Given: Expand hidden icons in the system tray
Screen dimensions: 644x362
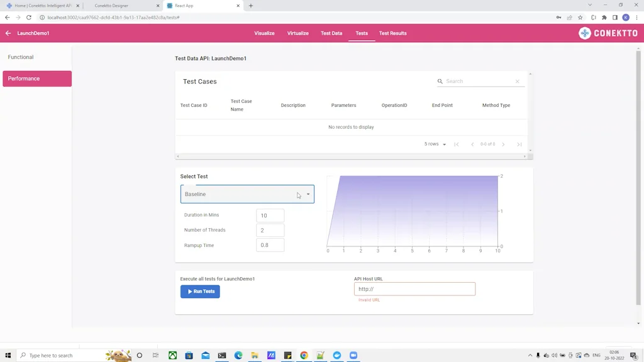Looking at the screenshot, I should 530,355.
